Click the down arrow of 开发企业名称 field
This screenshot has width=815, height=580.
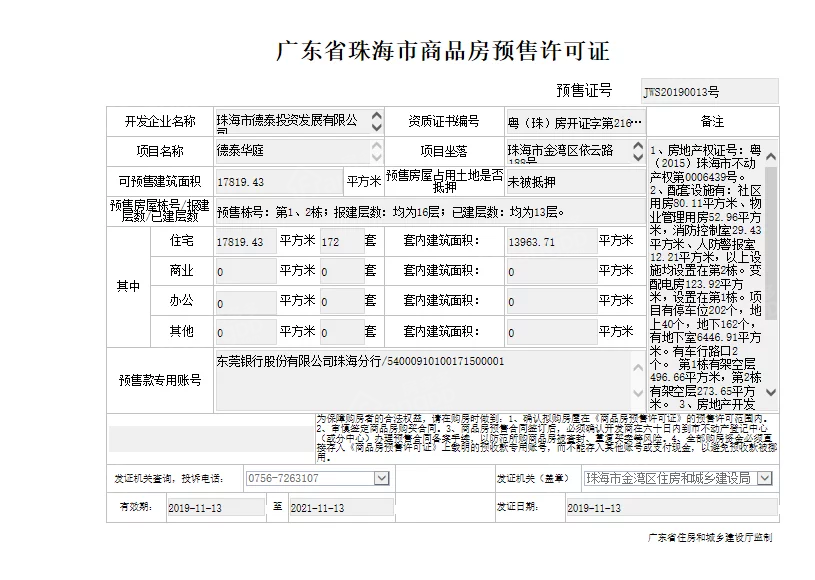377,127
